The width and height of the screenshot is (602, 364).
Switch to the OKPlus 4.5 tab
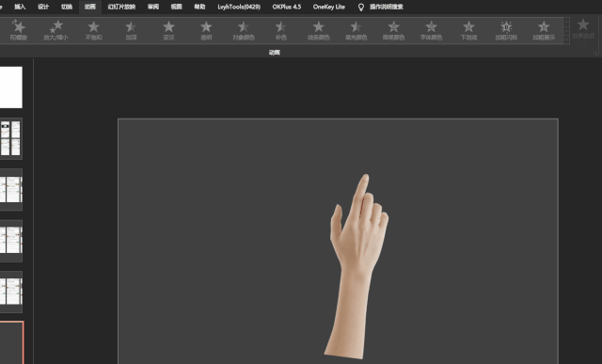click(x=287, y=7)
